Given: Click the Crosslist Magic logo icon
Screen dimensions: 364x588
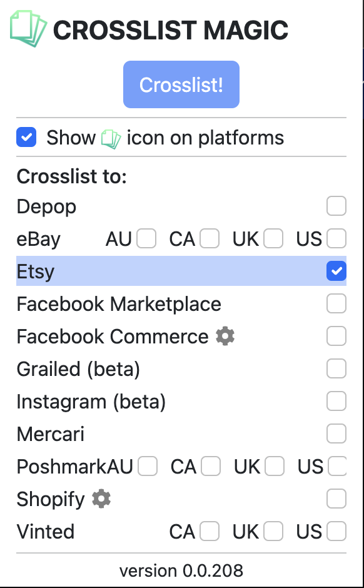Looking at the screenshot, I should tap(28, 28).
